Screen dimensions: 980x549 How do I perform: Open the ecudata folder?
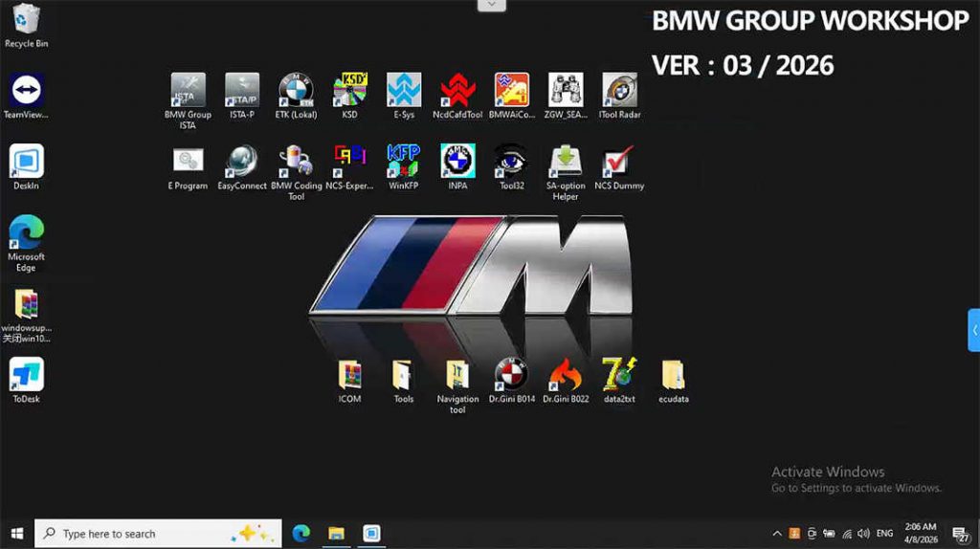coord(673,375)
